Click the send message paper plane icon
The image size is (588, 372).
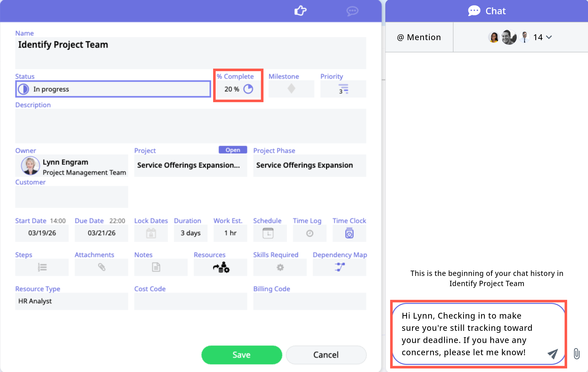553,354
